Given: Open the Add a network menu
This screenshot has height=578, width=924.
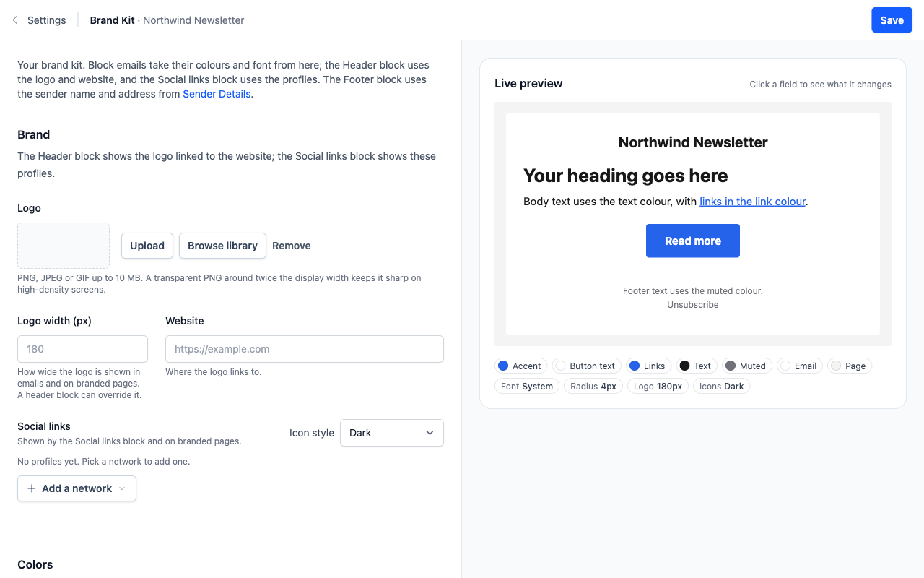Looking at the screenshot, I should (77, 488).
